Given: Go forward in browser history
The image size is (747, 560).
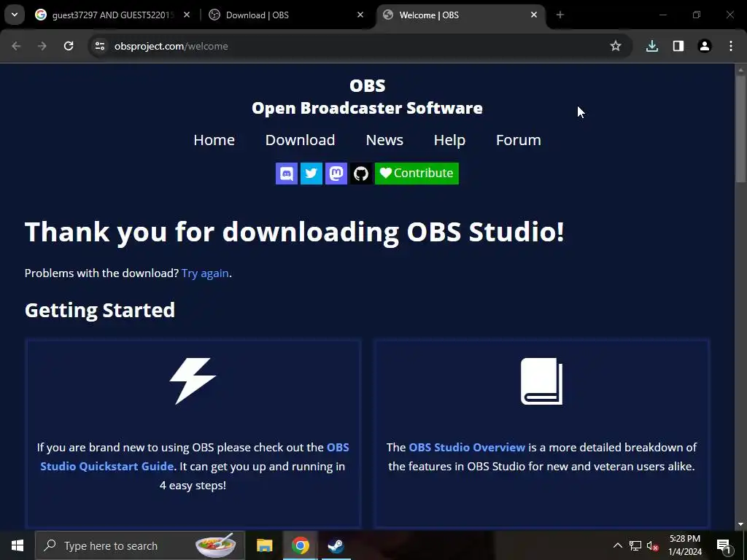Looking at the screenshot, I should [x=42, y=46].
